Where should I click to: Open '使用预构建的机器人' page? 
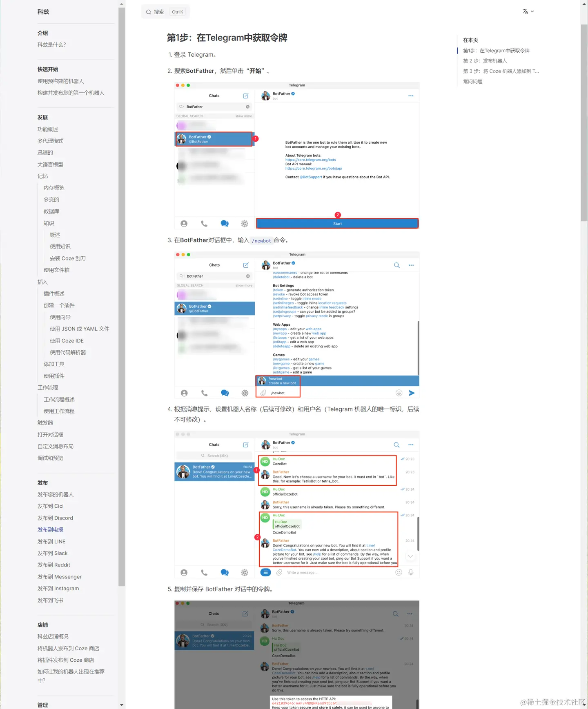tap(61, 81)
